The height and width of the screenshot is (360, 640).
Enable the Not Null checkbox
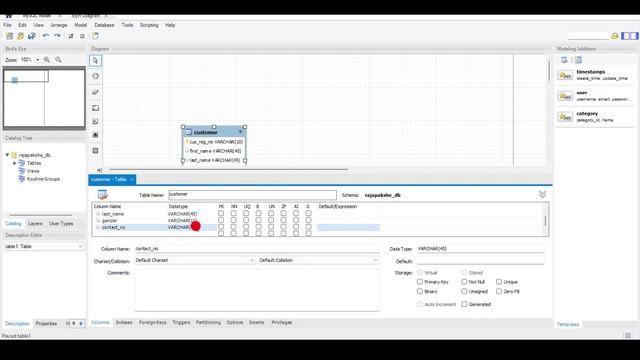coord(464,282)
